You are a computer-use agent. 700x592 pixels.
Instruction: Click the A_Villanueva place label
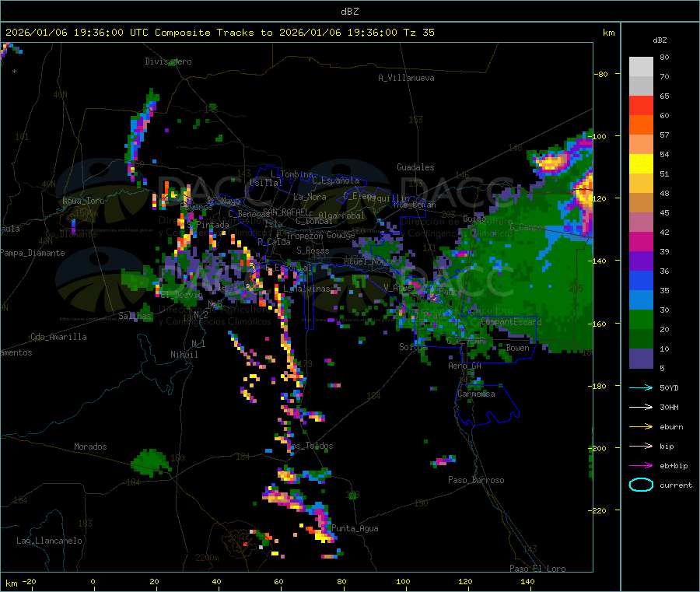coord(406,78)
